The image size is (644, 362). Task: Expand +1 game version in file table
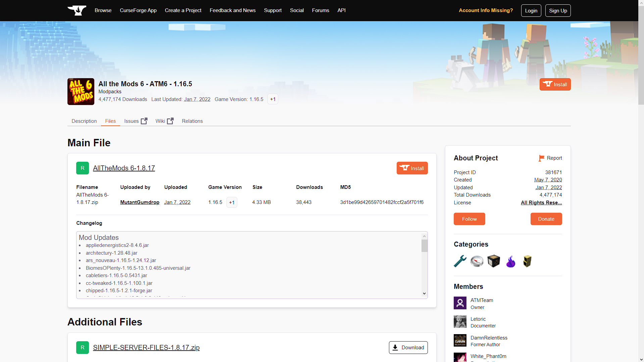pos(232,202)
